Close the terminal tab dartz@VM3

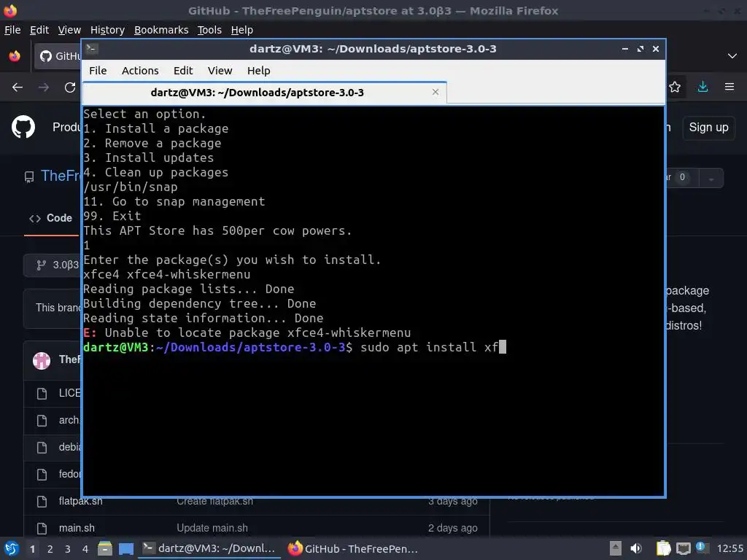tap(436, 92)
